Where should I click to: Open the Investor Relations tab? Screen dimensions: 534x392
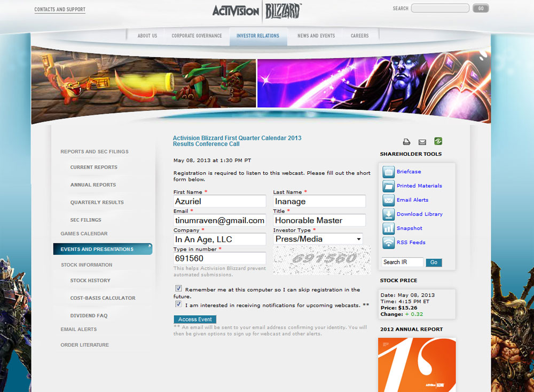[x=258, y=36]
